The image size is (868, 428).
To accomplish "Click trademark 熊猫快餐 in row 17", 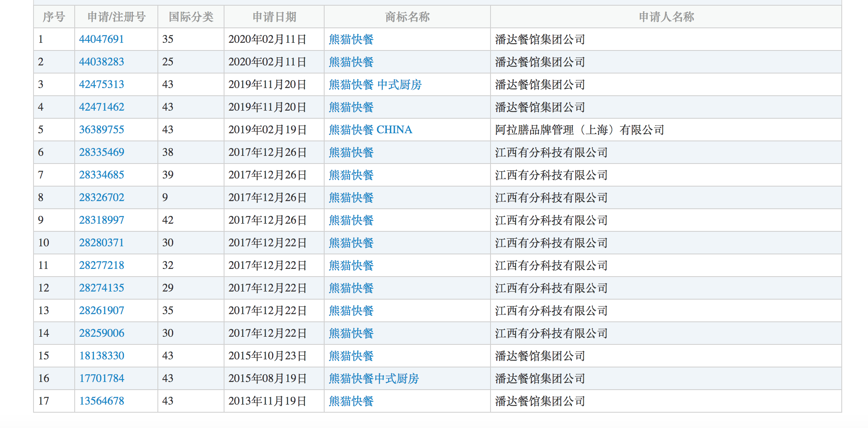I will (351, 401).
